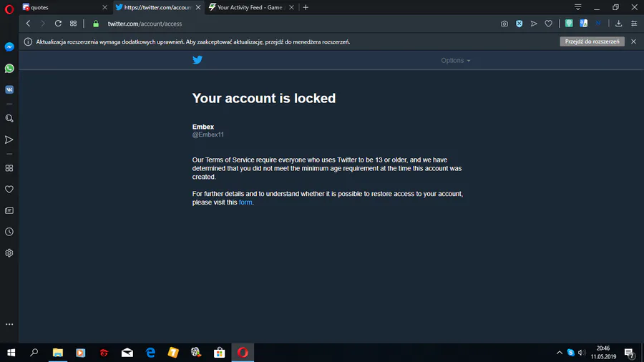Viewport: 644px width, 362px height.
Task: Go forward to the next page
Action: (43, 24)
